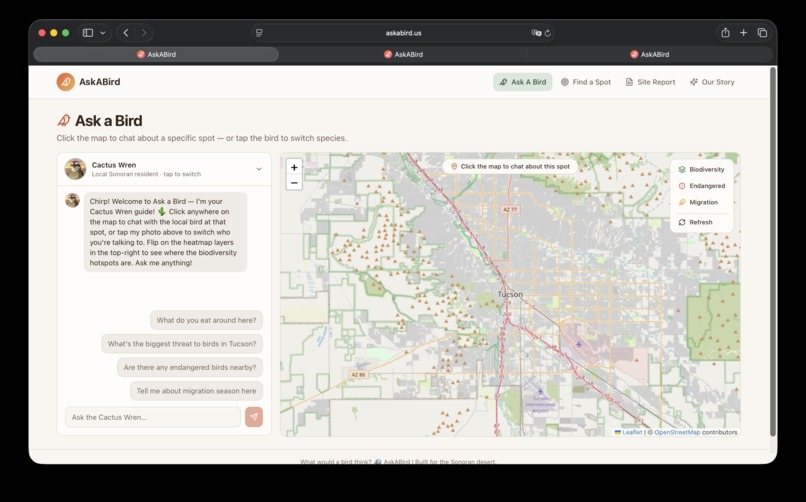Toggle the Endangered heatmap layer
Screen dimensions: 806x502
702,186
